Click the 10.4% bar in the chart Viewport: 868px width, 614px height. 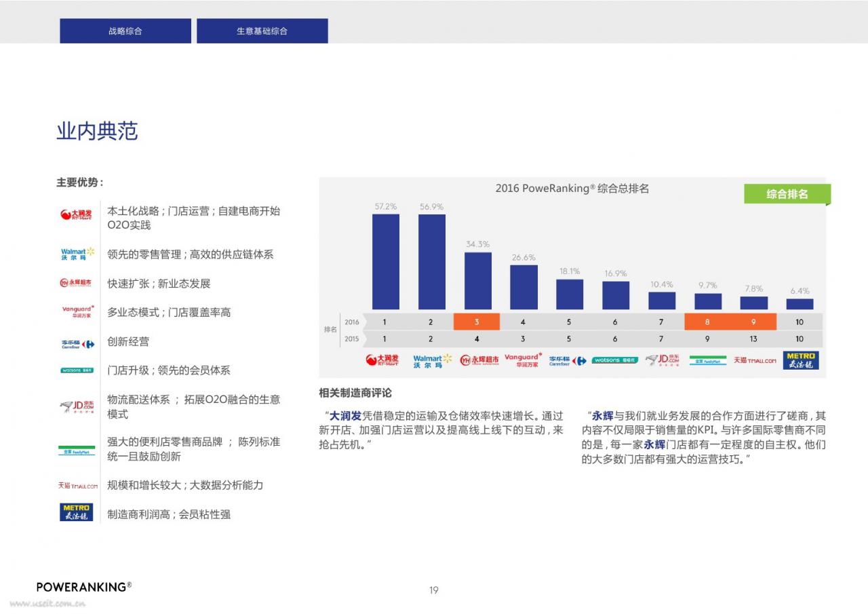662,301
